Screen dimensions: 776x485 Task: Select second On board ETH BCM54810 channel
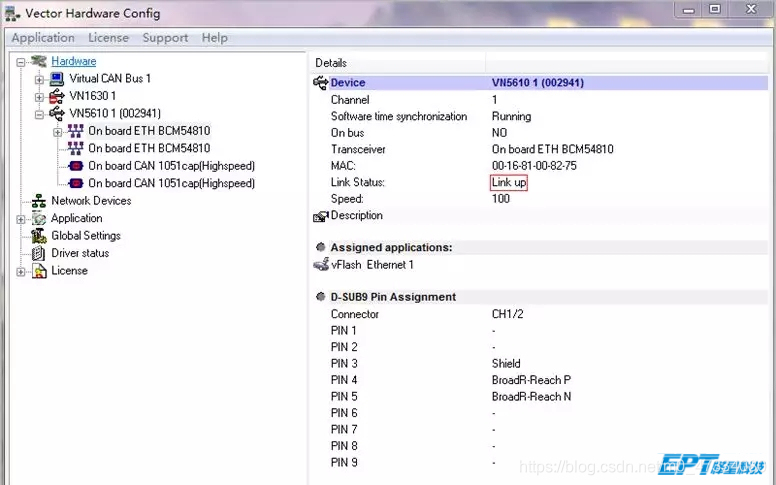click(x=149, y=148)
